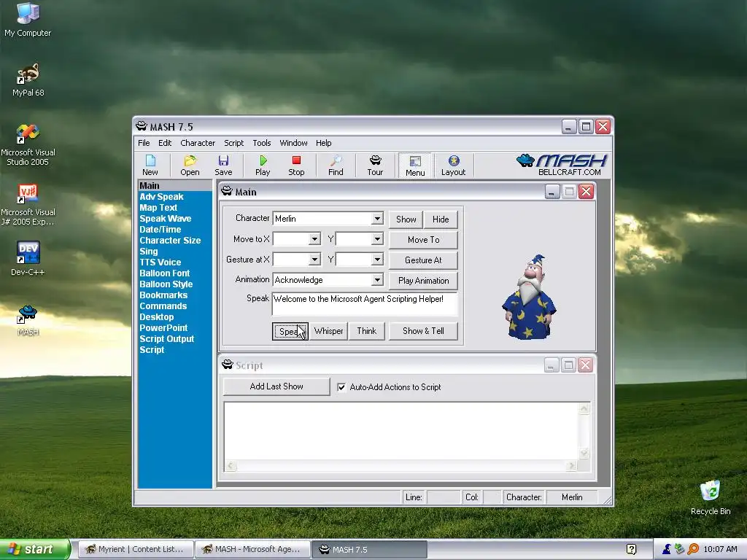Screen dimensions: 747x560
Task: Click the help question mark tray icon
Action: click(x=631, y=549)
